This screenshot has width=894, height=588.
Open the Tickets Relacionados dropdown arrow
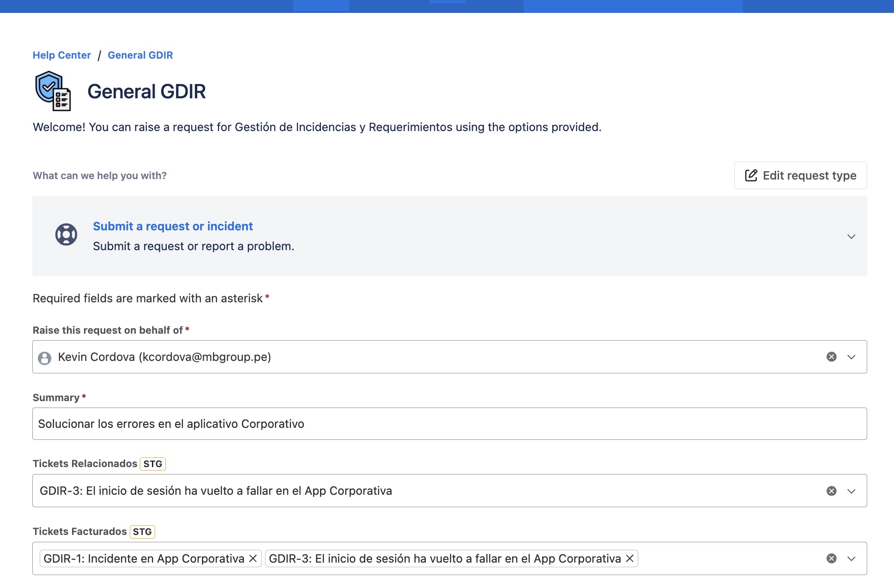(851, 491)
